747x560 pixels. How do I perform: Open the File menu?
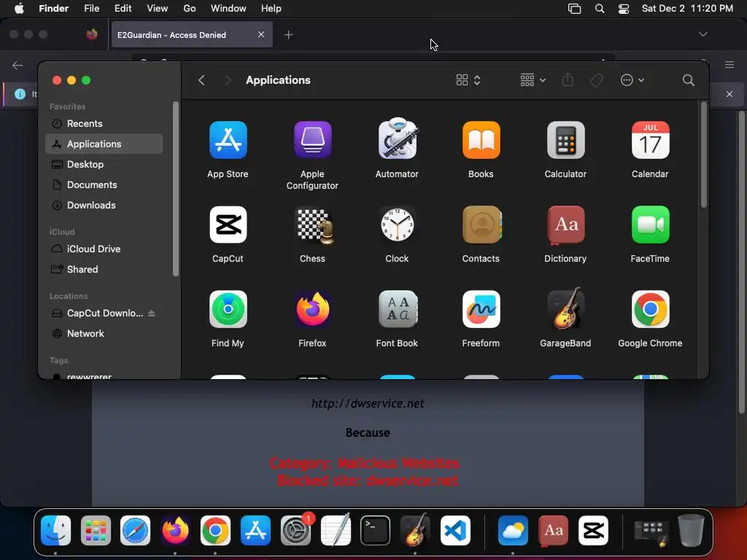coord(91,9)
